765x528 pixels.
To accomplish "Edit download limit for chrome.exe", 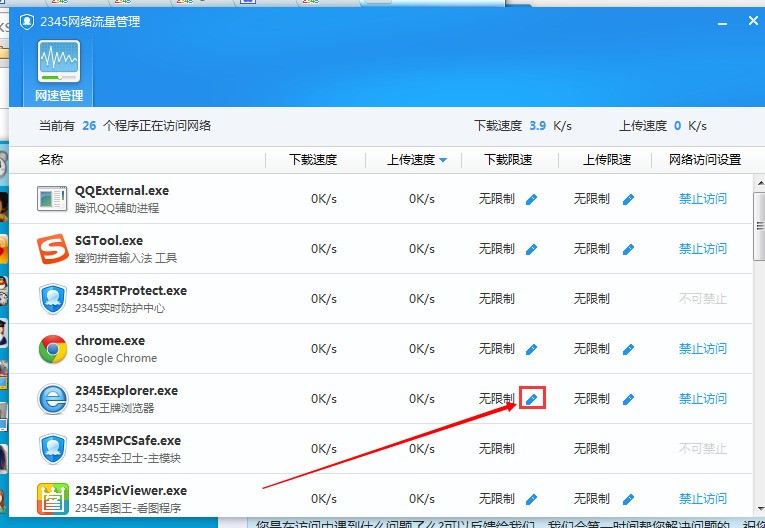I will coord(531,349).
